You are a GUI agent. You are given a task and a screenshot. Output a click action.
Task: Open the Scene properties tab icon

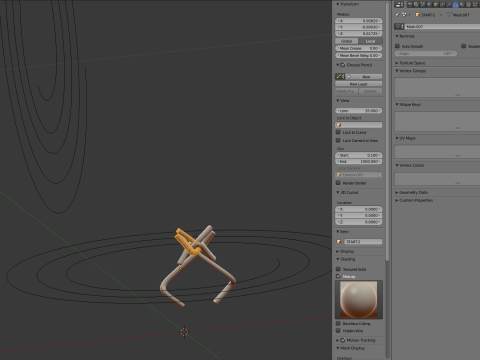pyautogui.click(x=423, y=4)
